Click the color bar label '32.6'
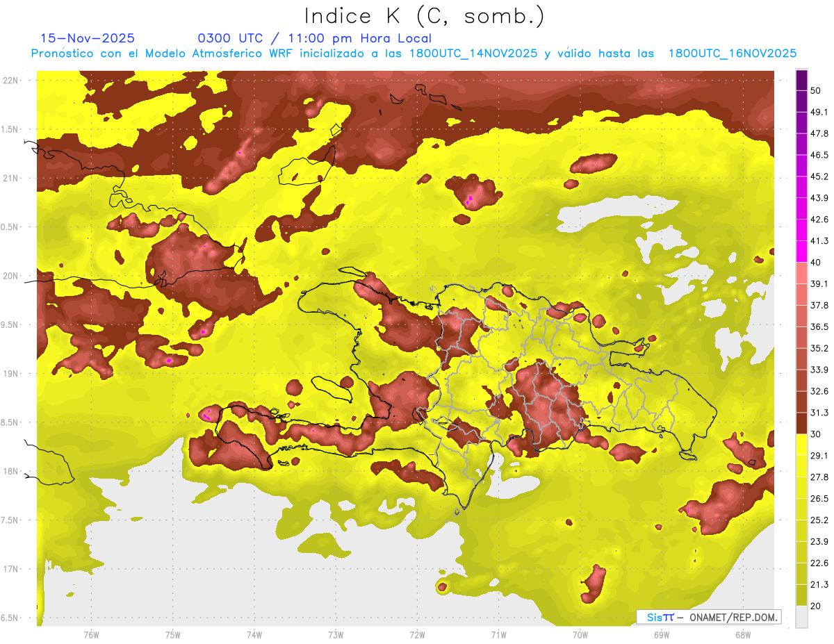Screen dimensions: 834x644 pos(819,391)
